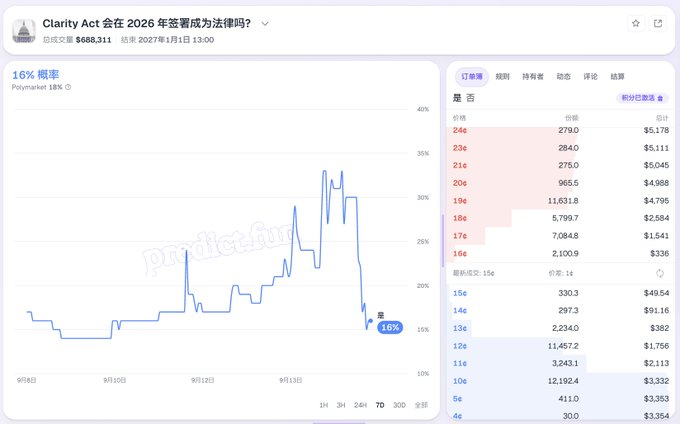Click the 16% 概率 heading
Screen dimensions: 680x424
pos(36,75)
